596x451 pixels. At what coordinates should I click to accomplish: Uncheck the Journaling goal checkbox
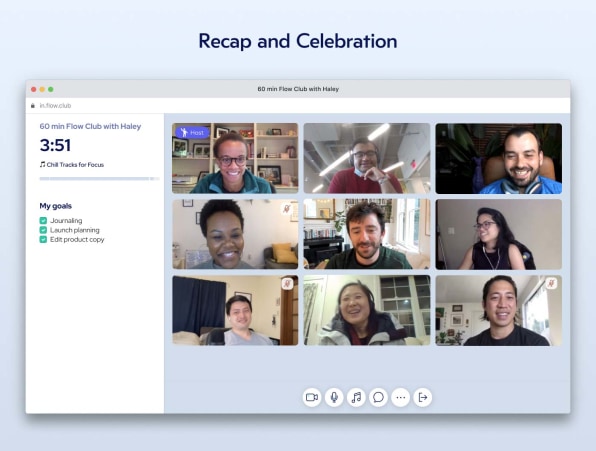point(43,220)
